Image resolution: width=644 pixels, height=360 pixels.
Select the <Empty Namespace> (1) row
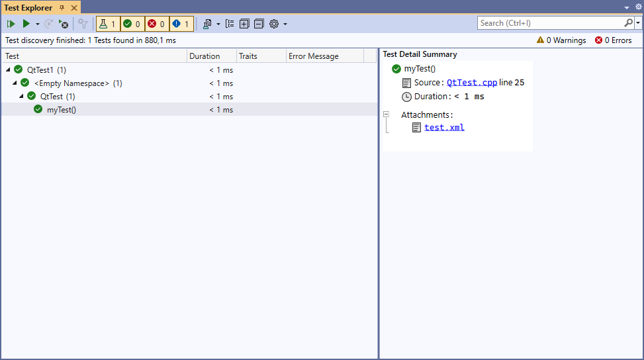click(x=189, y=83)
